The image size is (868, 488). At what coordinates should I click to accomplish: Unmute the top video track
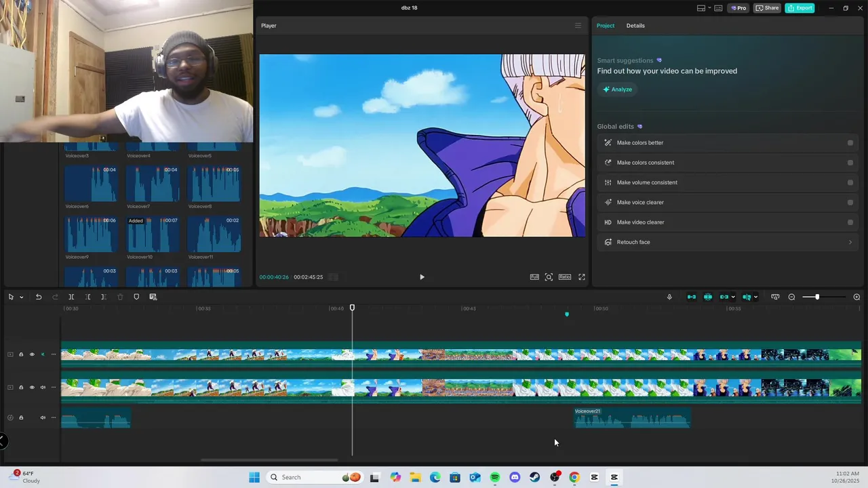coord(43,354)
